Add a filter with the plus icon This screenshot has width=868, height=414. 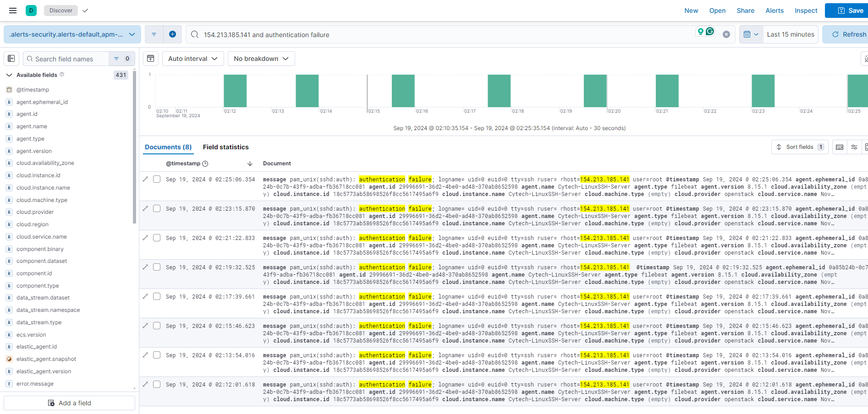[172, 34]
